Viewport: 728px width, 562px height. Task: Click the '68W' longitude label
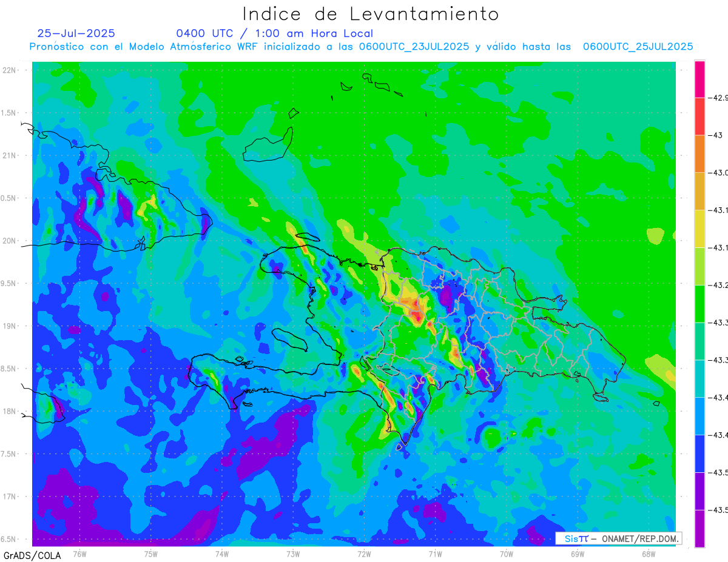point(649,554)
